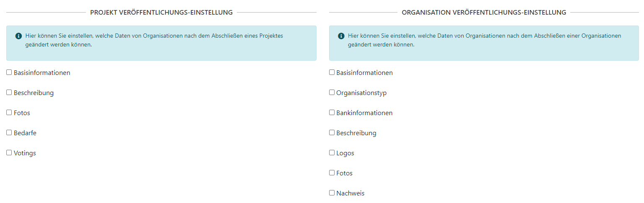Click the project info notice text

tap(154, 40)
